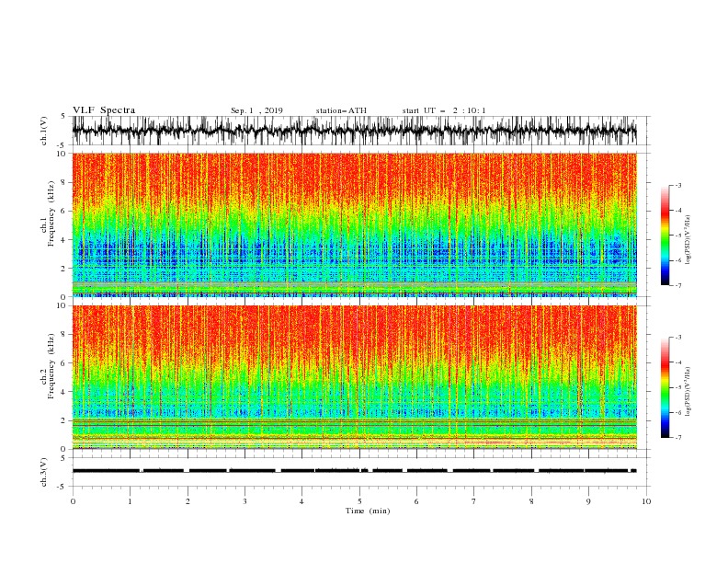This screenshot has height=563, width=728.
Task: Click the "6" tick on the Time axis
Action: point(416,501)
